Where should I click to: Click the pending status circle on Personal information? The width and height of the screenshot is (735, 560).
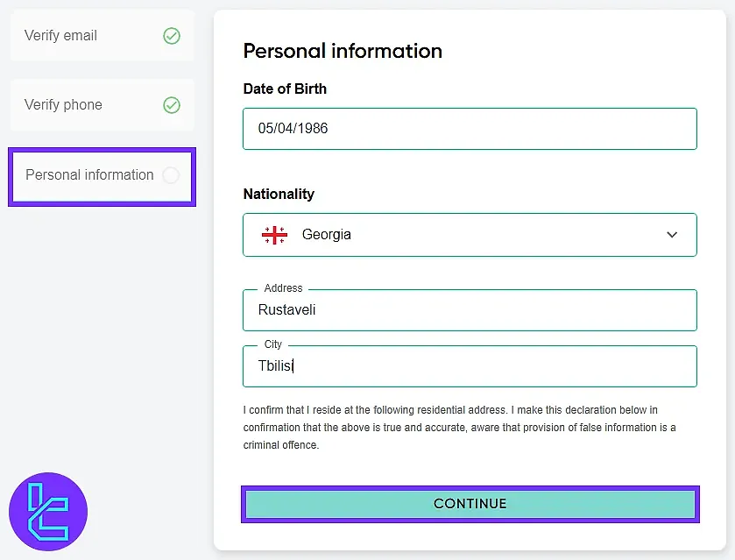tap(172, 174)
